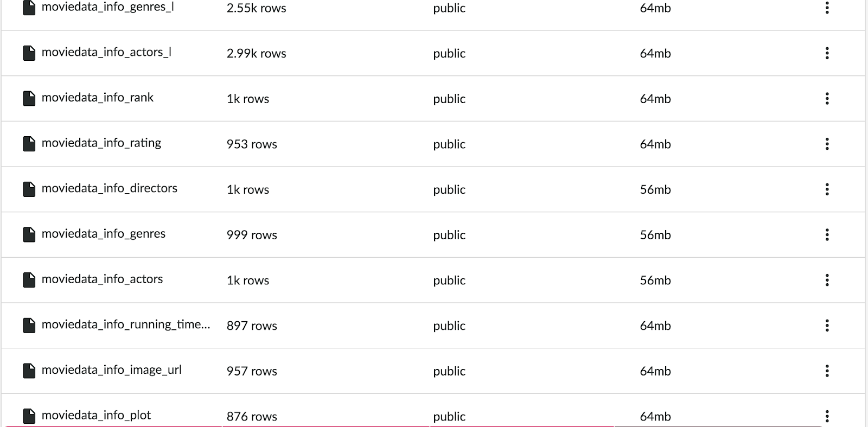This screenshot has width=868, height=427.
Task: Open options for moviedata_info_running_time row
Action: tap(827, 326)
